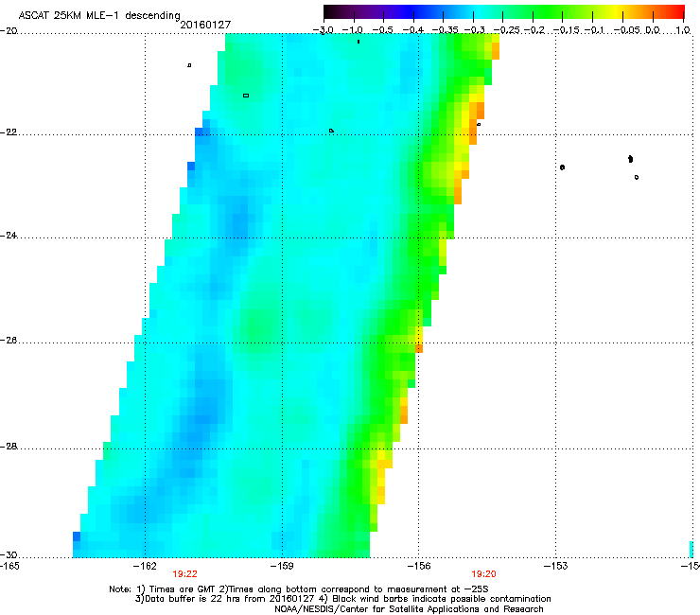The width and height of the screenshot is (700, 615).
Task: Click the longitude axis label -159
Action: tap(282, 566)
